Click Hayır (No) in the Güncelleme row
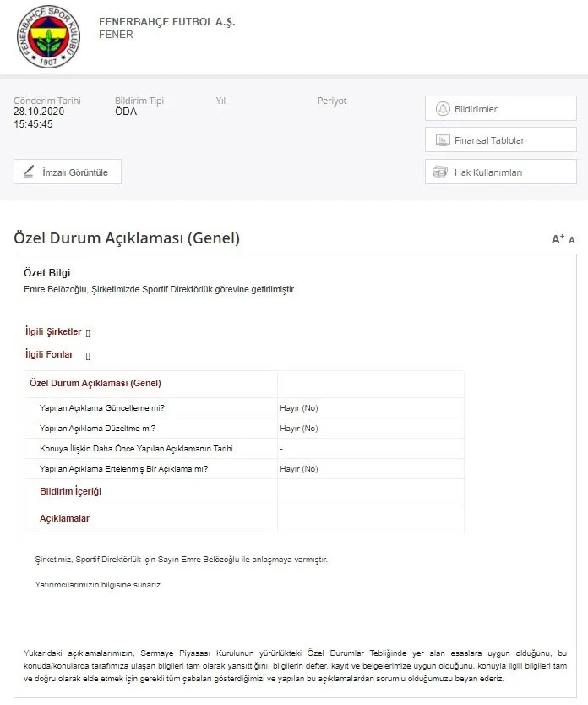 click(x=299, y=408)
